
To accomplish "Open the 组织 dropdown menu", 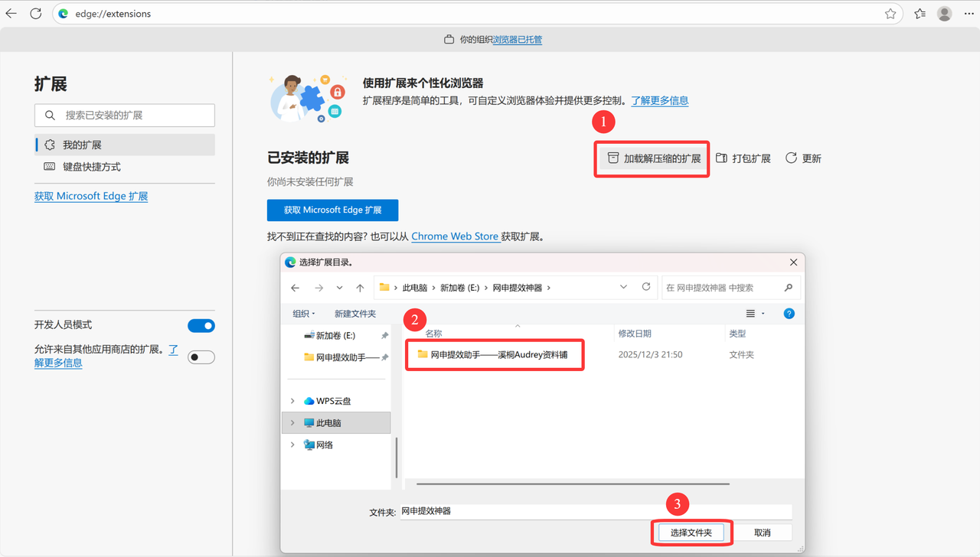I will [x=304, y=313].
